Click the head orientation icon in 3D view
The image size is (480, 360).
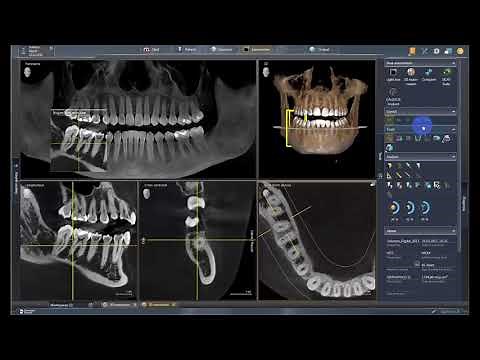[266, 72]
